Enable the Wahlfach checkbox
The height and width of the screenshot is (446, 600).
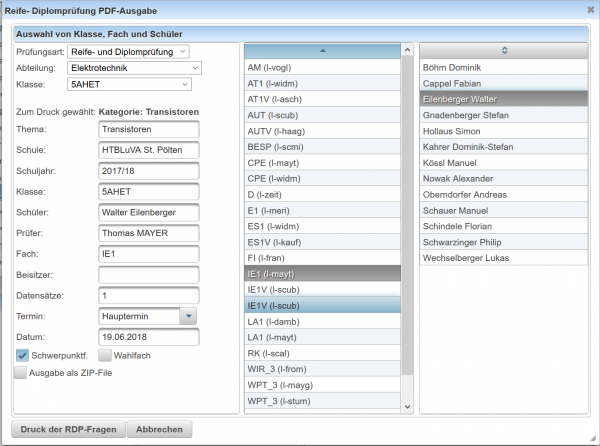pyautogui.click(x=106, y=355)
